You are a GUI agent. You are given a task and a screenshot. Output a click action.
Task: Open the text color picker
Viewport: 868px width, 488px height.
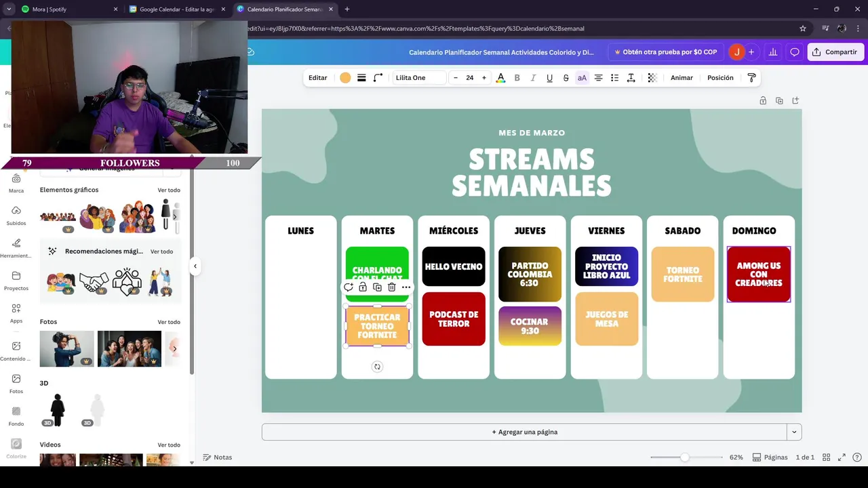click(500, 78)
